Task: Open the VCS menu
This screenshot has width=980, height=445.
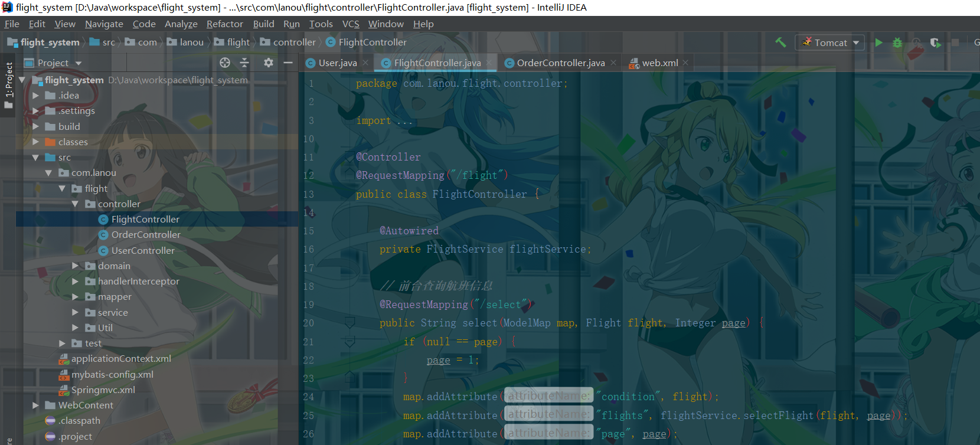Action: [351, 24]
